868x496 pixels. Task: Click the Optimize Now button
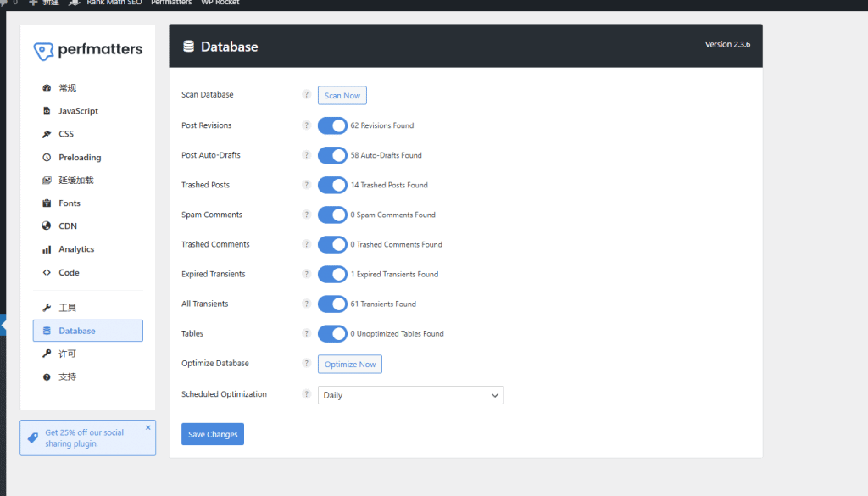click(350, 365)
